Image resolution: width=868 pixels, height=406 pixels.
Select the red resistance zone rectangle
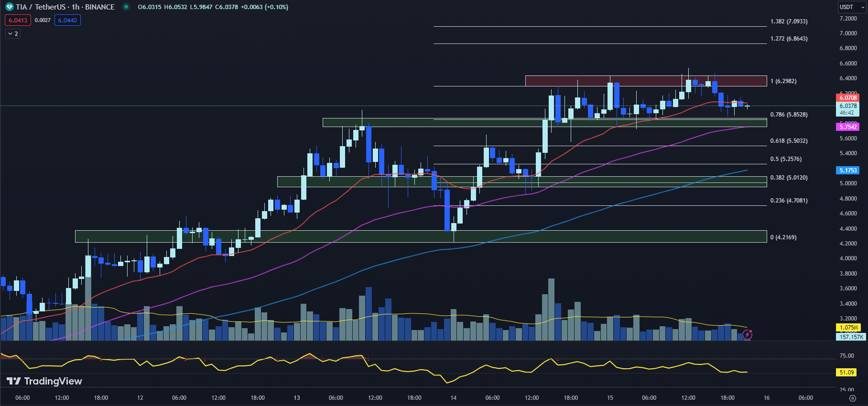pyautogui.click(x=646, y=81)
